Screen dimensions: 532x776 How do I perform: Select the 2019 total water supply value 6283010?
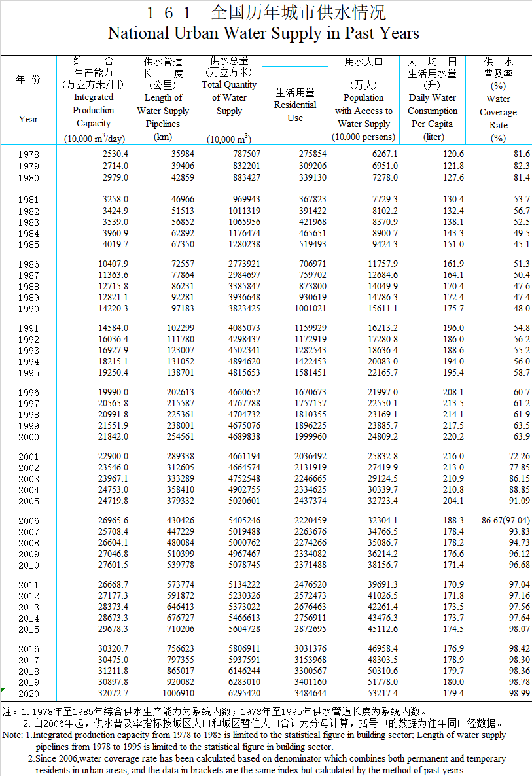243,682
